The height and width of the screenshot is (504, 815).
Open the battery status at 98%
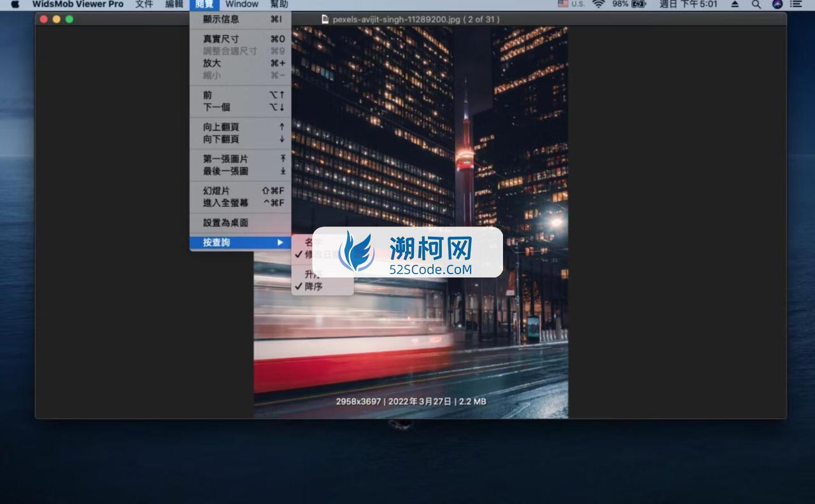629,4
